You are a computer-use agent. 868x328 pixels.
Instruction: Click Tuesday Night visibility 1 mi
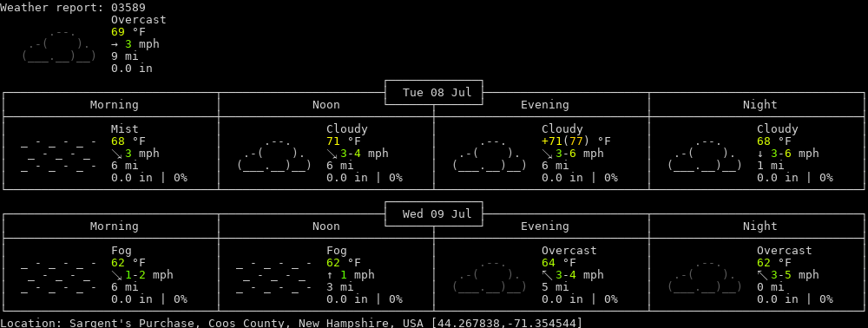click(x=771, y=166)
